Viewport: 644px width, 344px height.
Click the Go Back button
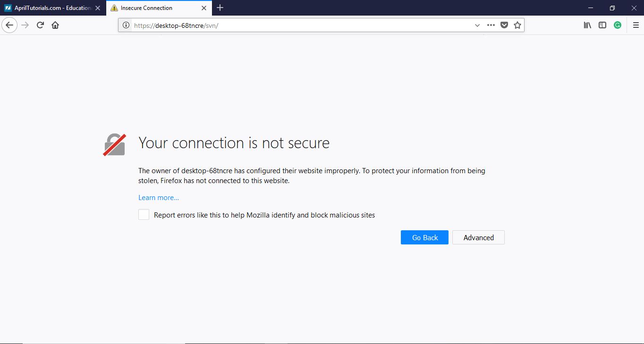tap(424, 237)
